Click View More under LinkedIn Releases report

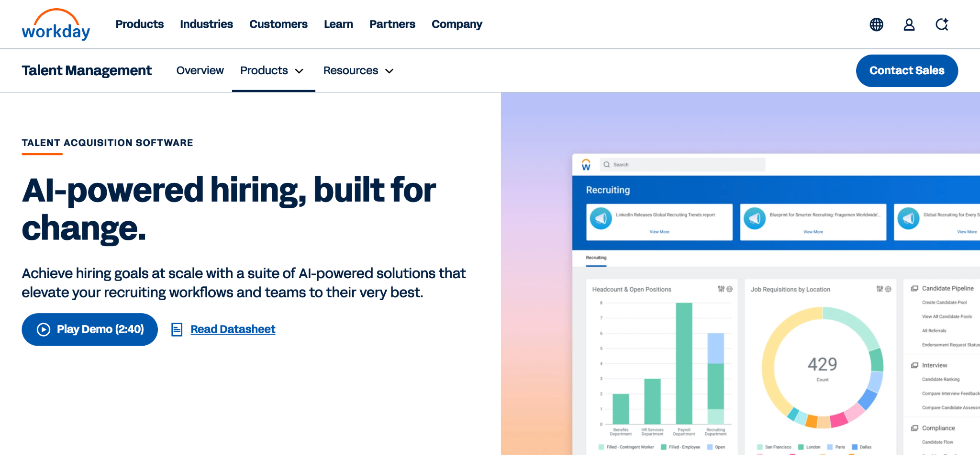659,232
